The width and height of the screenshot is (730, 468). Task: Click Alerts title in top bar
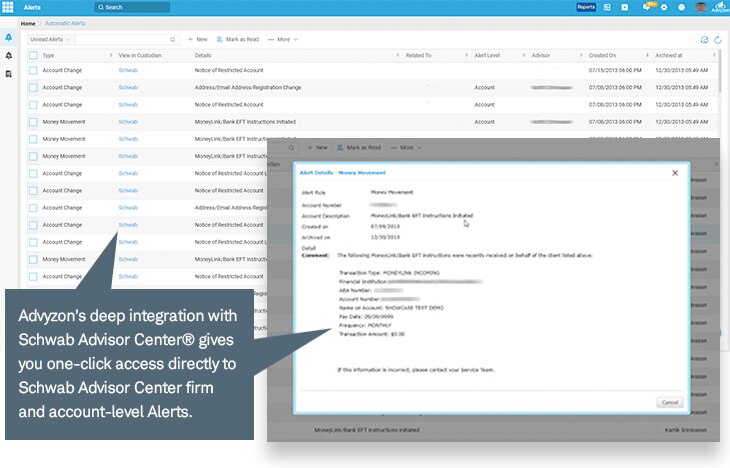point(32,7)
